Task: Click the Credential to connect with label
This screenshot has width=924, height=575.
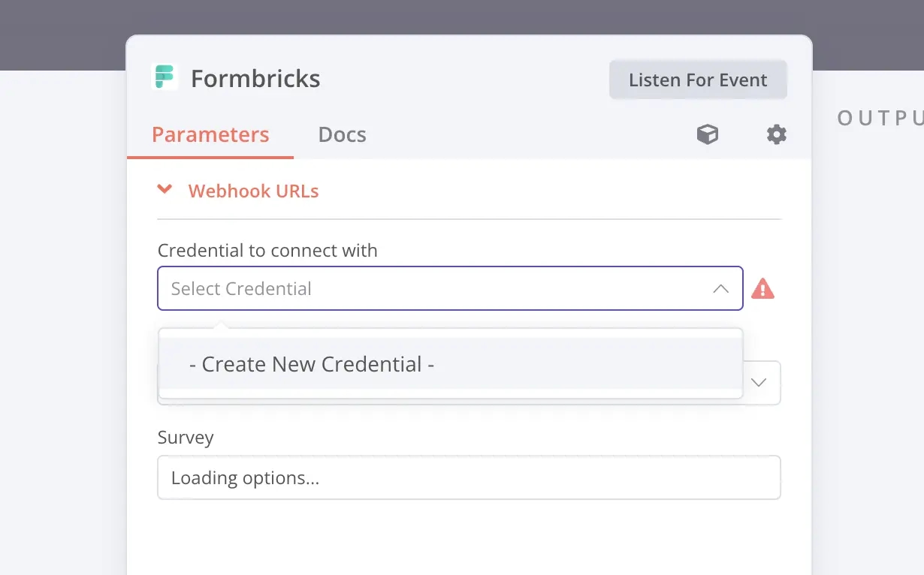Action: pyautogui.click(x=267, y=251)
